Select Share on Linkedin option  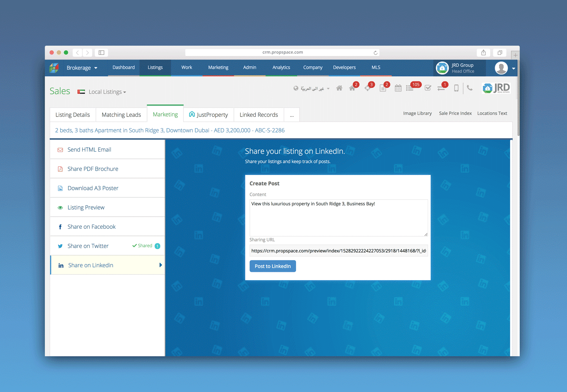click(x=107, y=265)
